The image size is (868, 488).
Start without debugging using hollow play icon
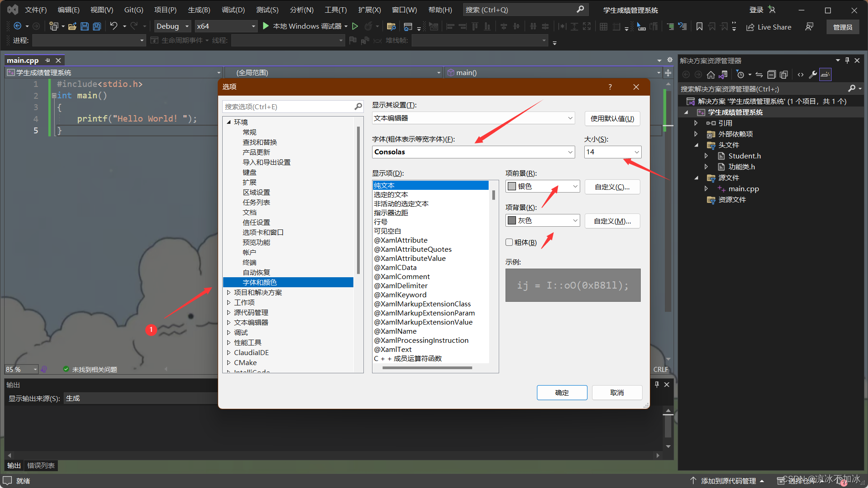tap(355, 26)
